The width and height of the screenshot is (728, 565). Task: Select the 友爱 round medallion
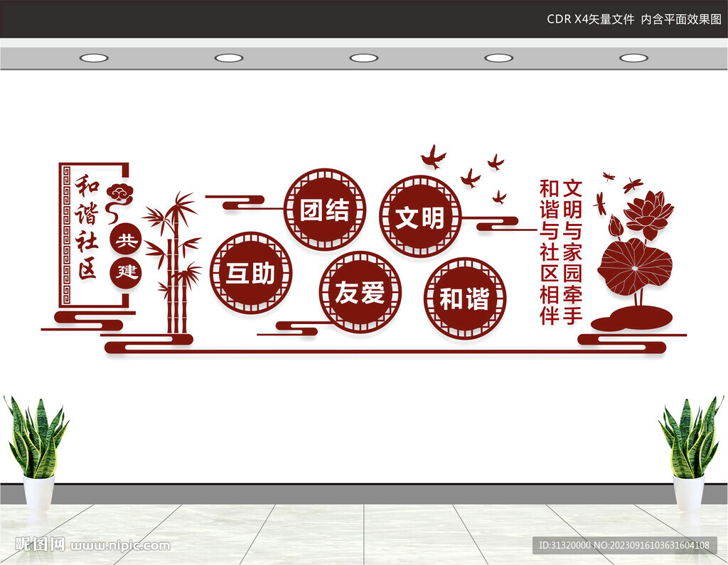point(360,292)
